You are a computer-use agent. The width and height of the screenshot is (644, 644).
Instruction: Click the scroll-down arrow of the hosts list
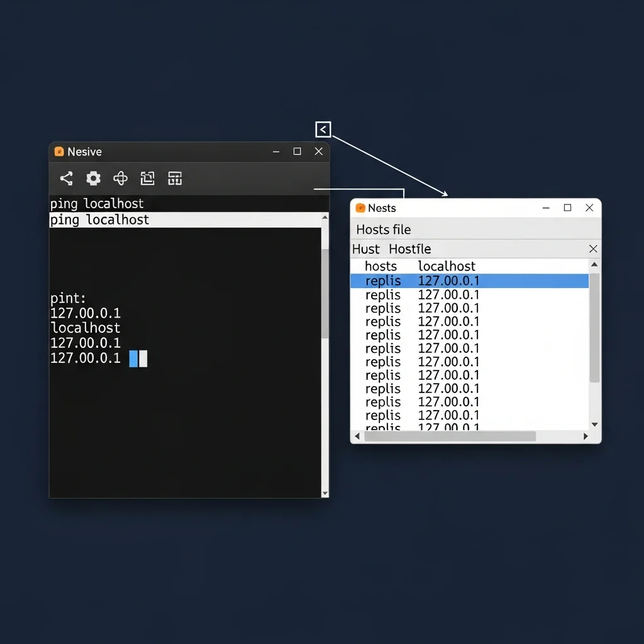coord(594,423)
